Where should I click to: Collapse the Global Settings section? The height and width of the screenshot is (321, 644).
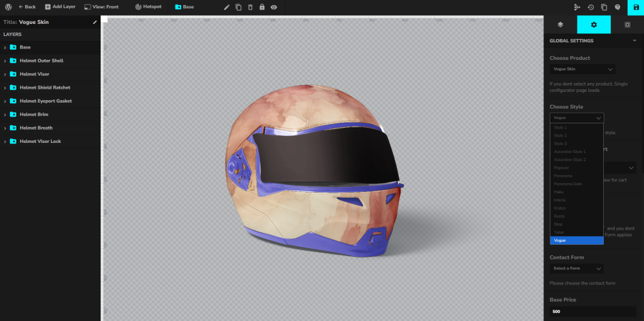635,41
